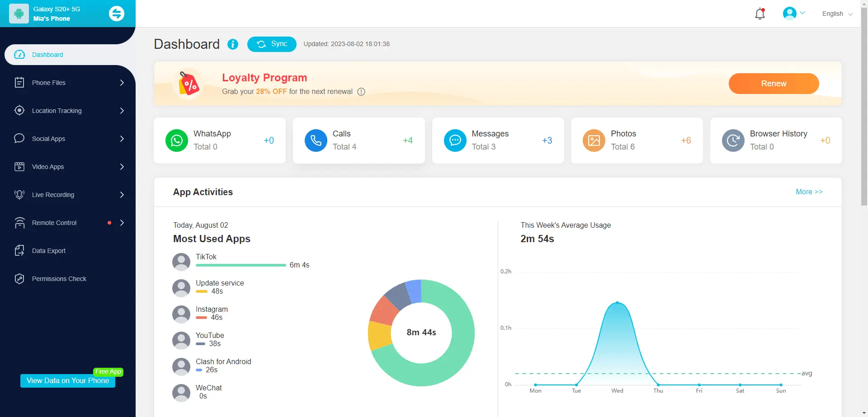Click the Update service app avatar
The height and width of the screenshot is (417, 868).
[x=181, y=288]
